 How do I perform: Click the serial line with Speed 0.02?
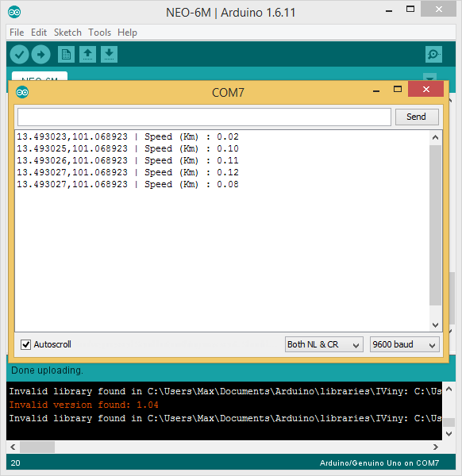(128, 137)
